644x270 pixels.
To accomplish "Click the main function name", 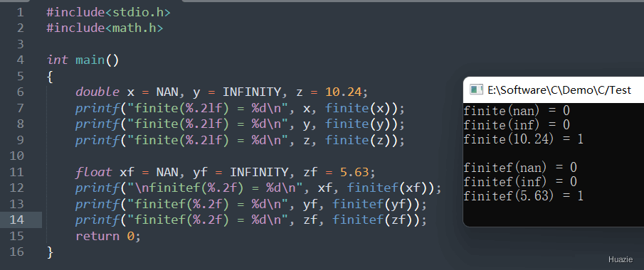I will (x=90, y=60).
